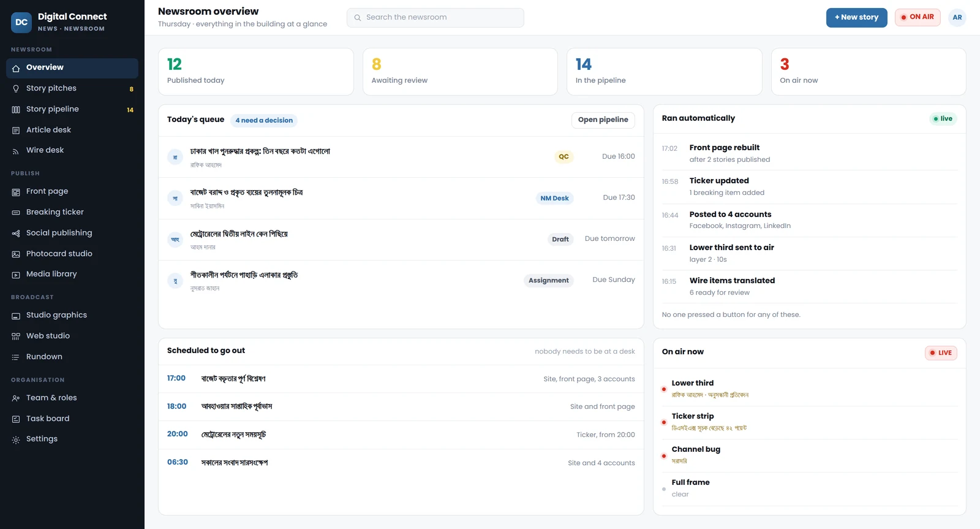Click the Task board icon
Screen dimensions: 980x529
coord(16,419)
